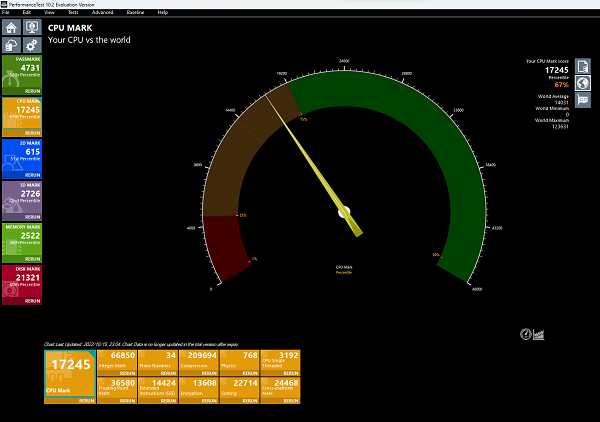Open the Tests menu

(x=73, y=12)
